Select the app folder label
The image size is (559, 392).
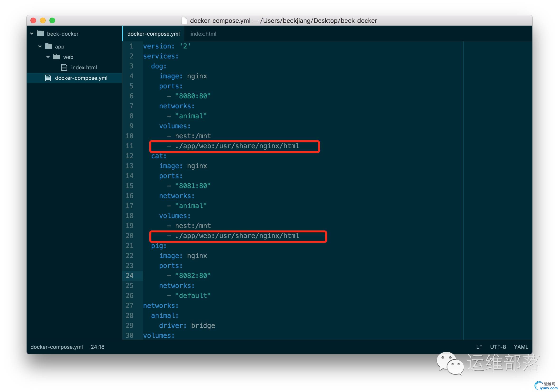coord(60,47)
